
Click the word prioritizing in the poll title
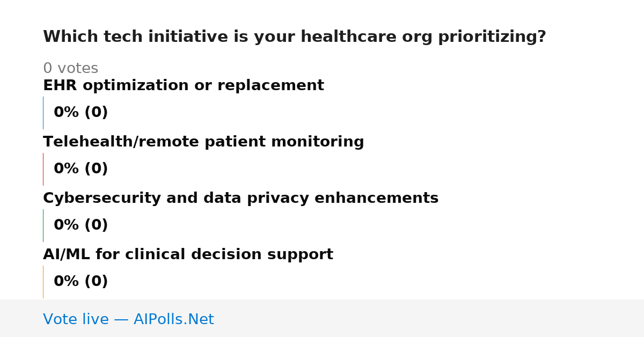[x=492, y=37]
